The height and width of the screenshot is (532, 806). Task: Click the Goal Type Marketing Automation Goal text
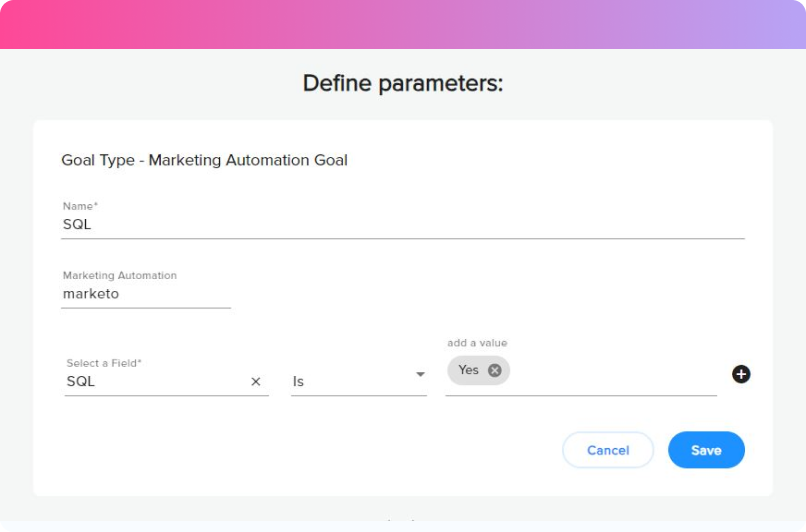point(204,160)
